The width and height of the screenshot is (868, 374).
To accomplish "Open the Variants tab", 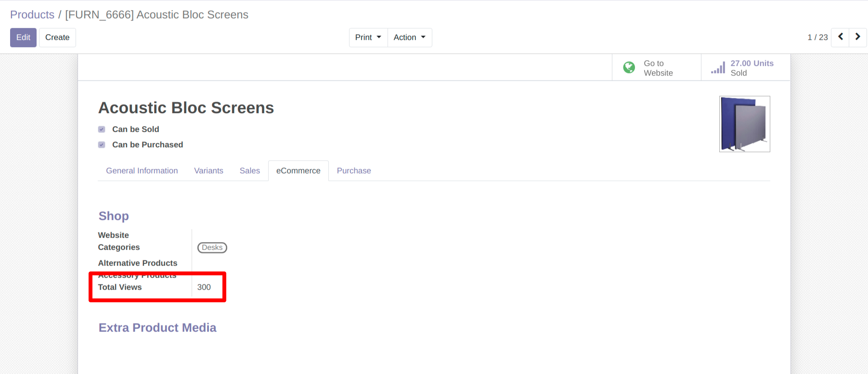I will click(x=208, y=171).
